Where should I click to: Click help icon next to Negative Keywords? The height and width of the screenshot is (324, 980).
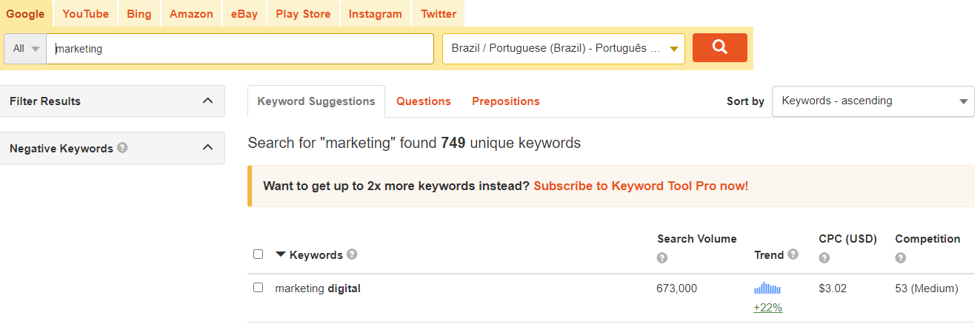coord(122,147)
